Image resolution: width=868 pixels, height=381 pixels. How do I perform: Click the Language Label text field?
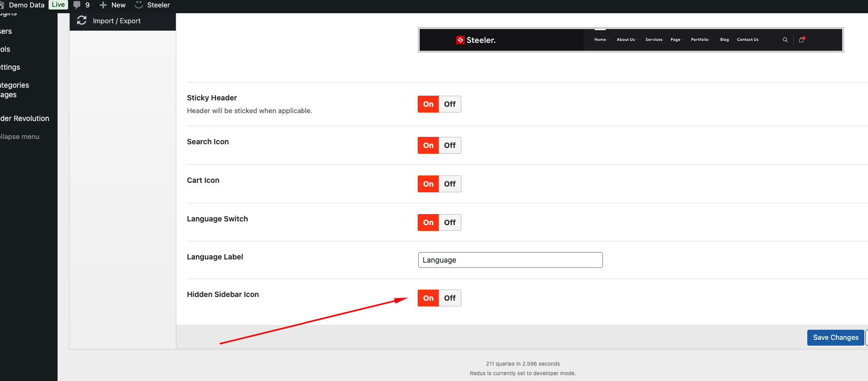pos(510,260)
